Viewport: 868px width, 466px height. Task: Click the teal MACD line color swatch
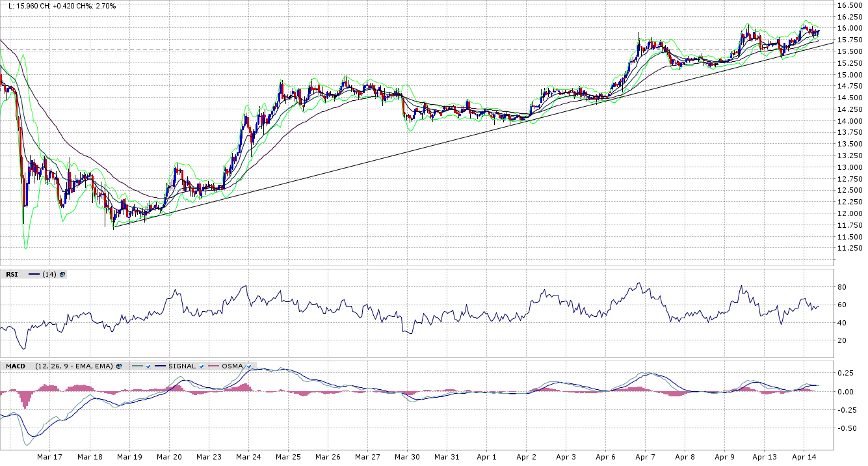[x=137, y=366]
